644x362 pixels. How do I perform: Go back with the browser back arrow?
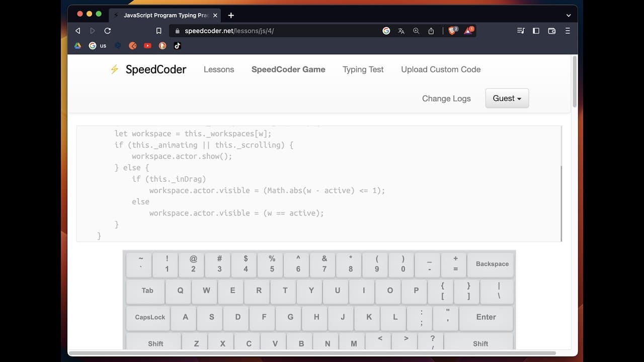click(x=77, y=31)
